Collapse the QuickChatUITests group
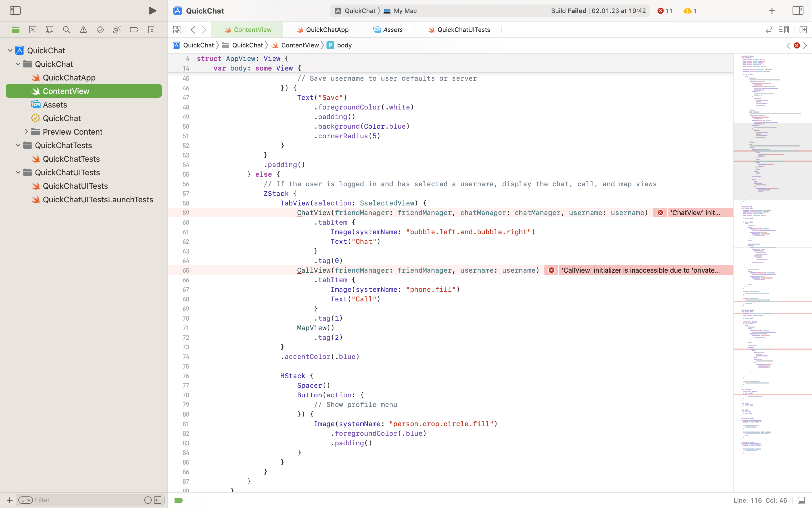This screenshot has height=508, width=812. (18, 172)
